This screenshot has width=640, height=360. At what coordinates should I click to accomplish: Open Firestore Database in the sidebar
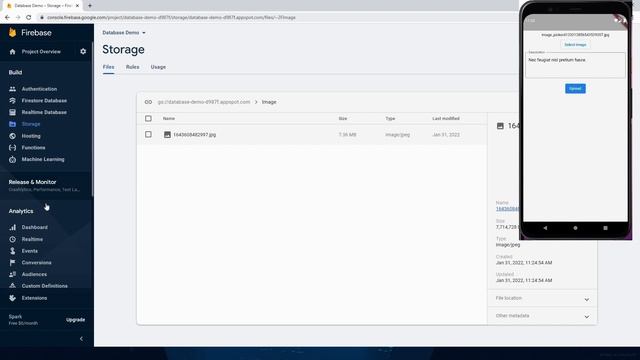tap(44, 100)
